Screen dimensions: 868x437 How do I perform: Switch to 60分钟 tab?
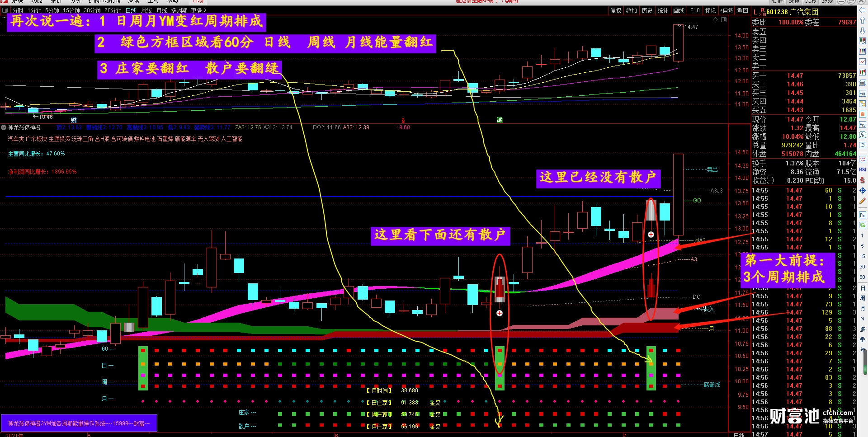coord(113,10)
